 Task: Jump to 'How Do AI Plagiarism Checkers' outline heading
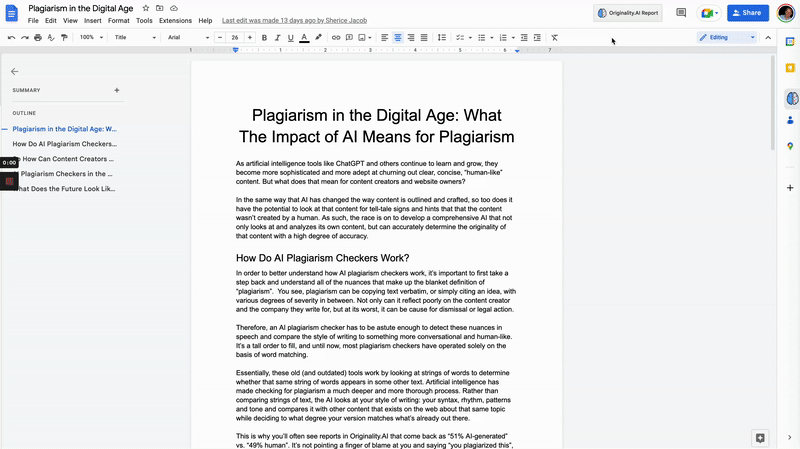tap(64, 144)
